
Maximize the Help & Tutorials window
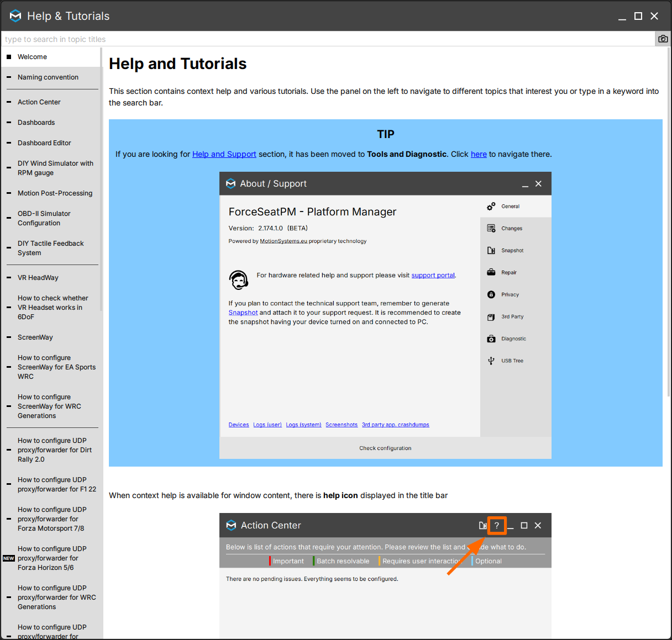point(638,16)
